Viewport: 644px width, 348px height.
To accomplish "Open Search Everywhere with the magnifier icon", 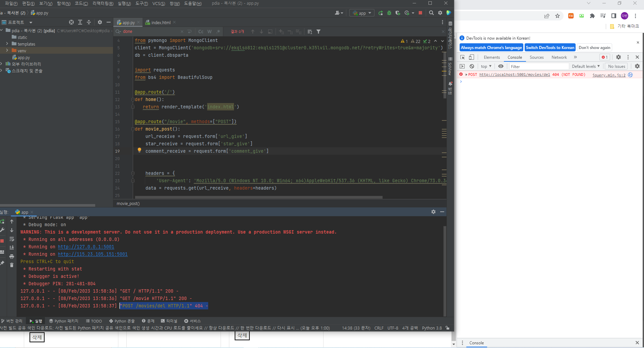I will click(x=431, y=13).
